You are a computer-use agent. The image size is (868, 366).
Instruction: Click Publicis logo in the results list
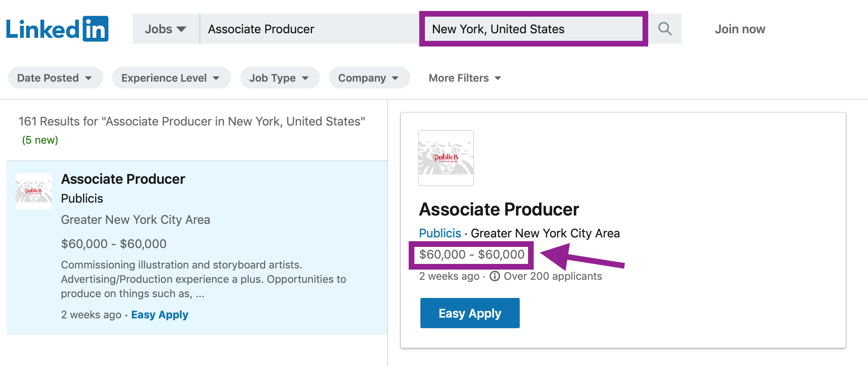pos(34,191)
